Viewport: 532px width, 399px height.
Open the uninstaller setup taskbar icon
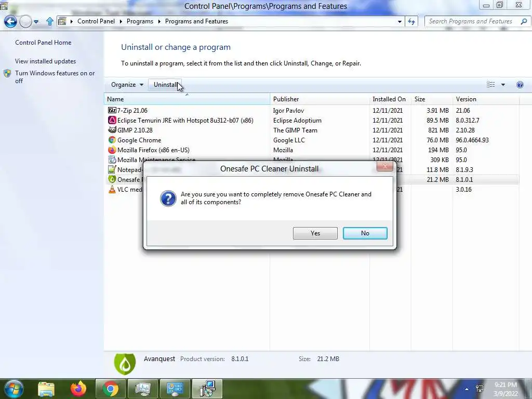coord(207,389)
